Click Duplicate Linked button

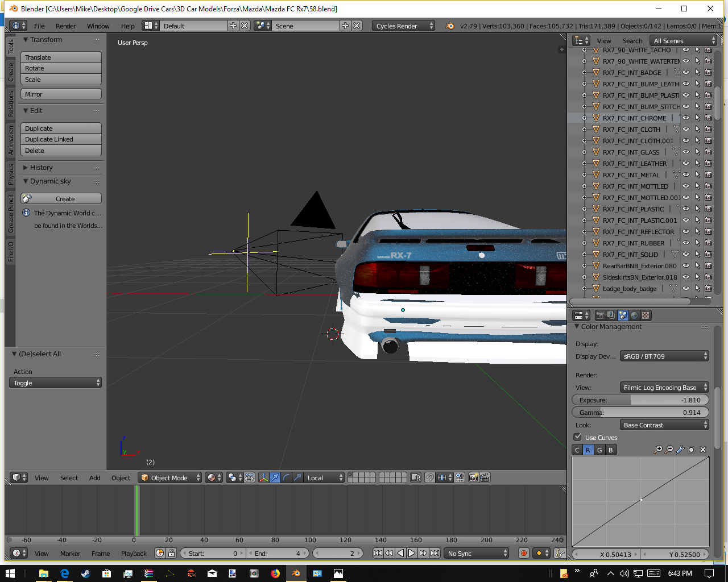coord(61,139)
